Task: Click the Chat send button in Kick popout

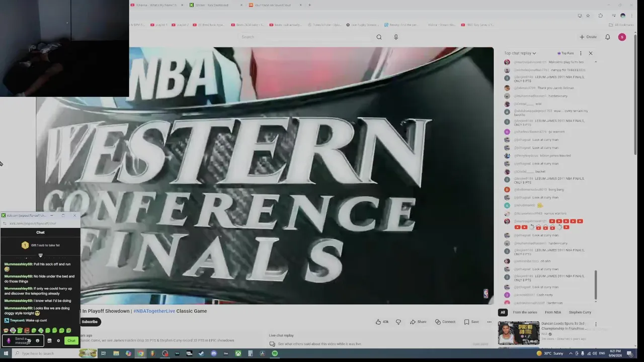Action: (71, 341)
